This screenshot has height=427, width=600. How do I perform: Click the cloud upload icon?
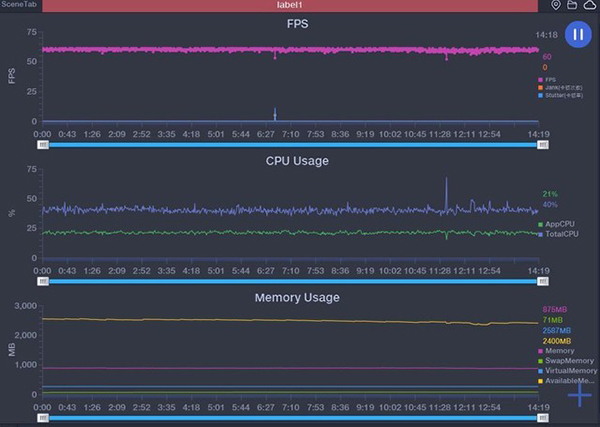pos(590,6)
